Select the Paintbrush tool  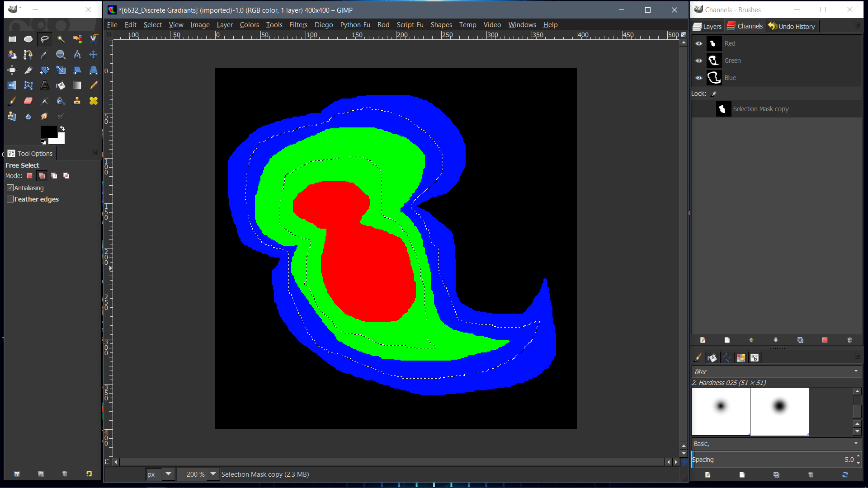[x=12, y=101]
